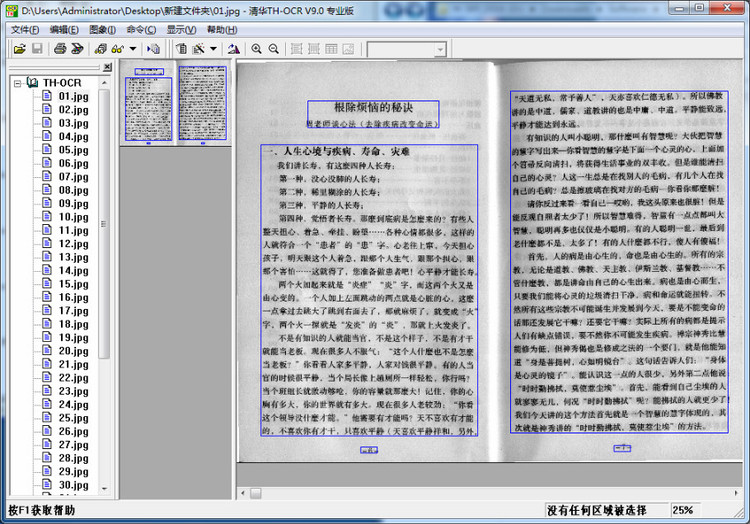750x524 pixels.
Task: Select the left page body text region
Action: pos(369,290)
